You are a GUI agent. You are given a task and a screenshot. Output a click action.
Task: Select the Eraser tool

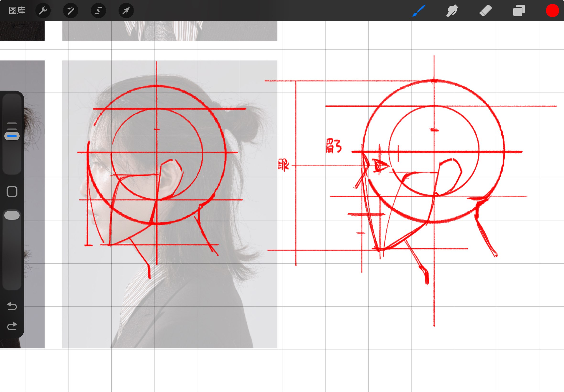(x=485, y=11)
